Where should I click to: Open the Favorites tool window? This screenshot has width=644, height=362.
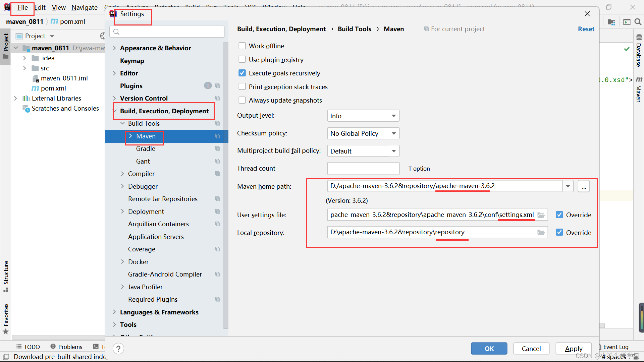click(x=6, y=318)
